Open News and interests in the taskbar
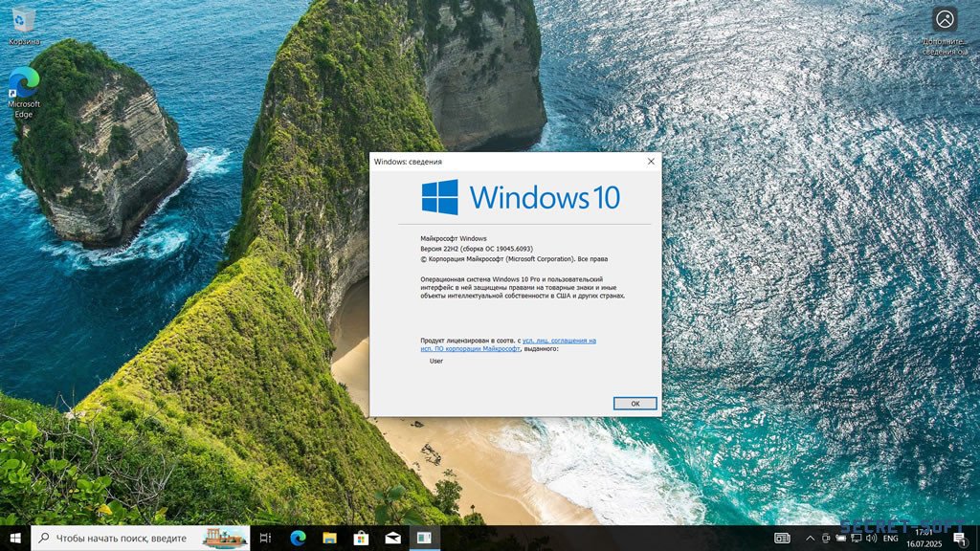The image size is (980, 551). click(x=782, y=538)
